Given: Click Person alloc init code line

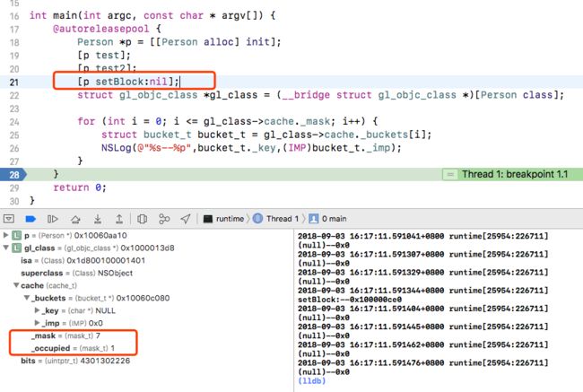Looking at the screenshot, I should (x=179, y=41).
